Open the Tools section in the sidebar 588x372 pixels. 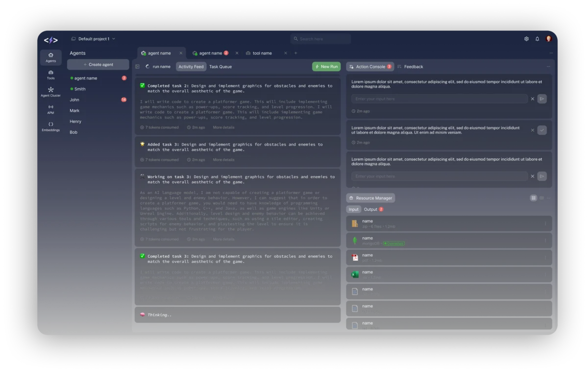pos(50,74)
